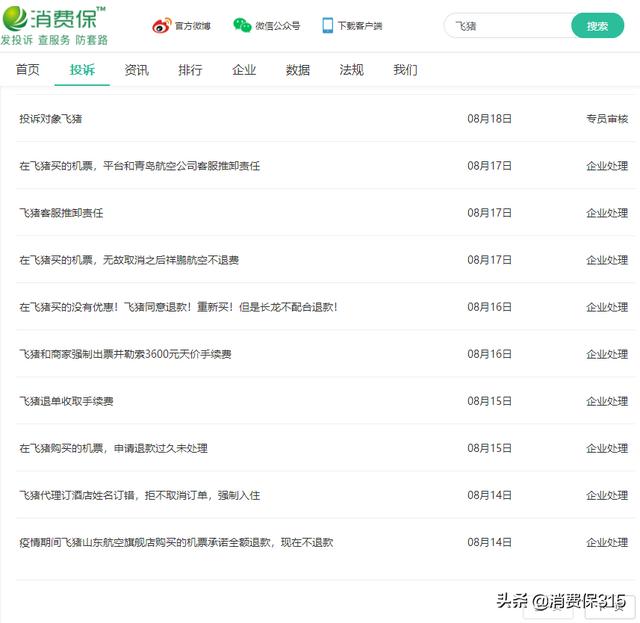Open the 排行 tab

[190, 70]
